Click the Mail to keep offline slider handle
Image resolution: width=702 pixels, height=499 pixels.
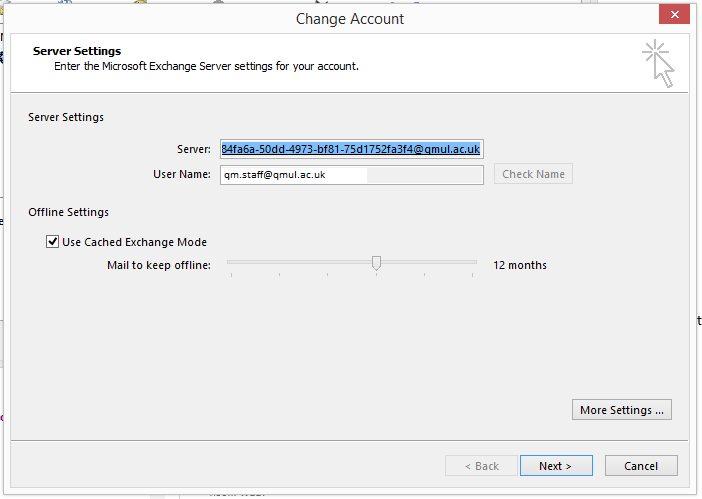tap(376, 263)
